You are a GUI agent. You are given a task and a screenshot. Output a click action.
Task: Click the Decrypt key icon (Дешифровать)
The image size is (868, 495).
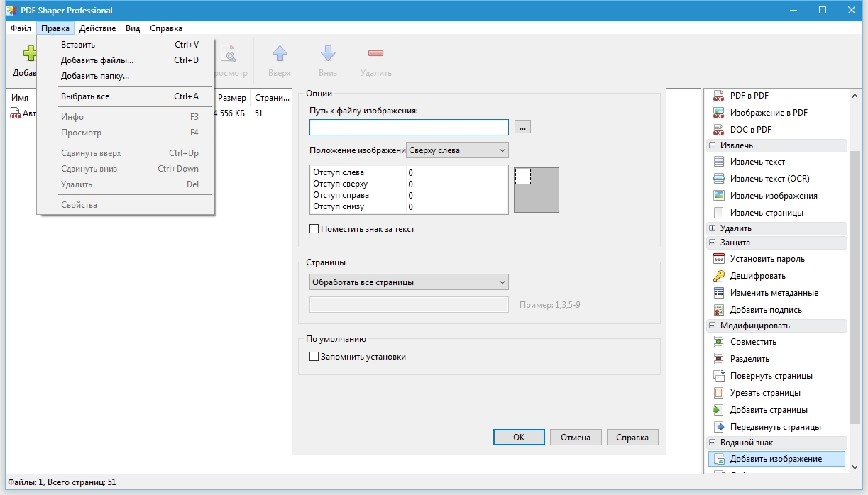[x=718, y=276]
